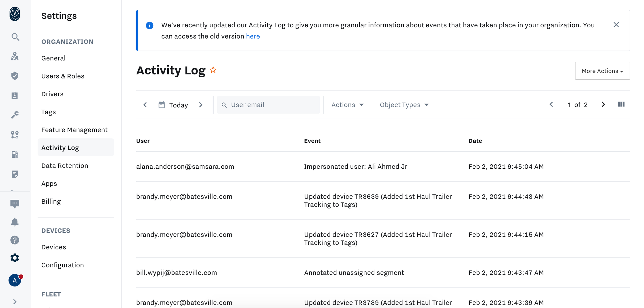644x308 pixels.
Task: Click date Feb 2, 2021 9:44:15 AM
Action: coord(506,234)
